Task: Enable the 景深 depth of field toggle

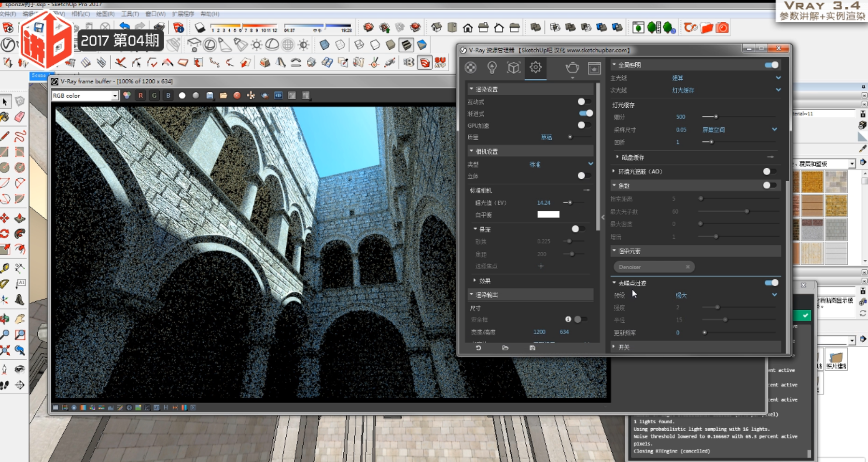Action: pyautogui.click(x=577, y=229)
